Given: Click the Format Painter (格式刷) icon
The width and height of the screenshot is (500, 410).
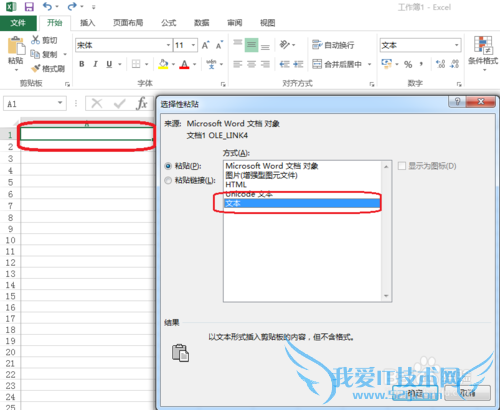Looking at the screenshot, I should coord(35,68).
